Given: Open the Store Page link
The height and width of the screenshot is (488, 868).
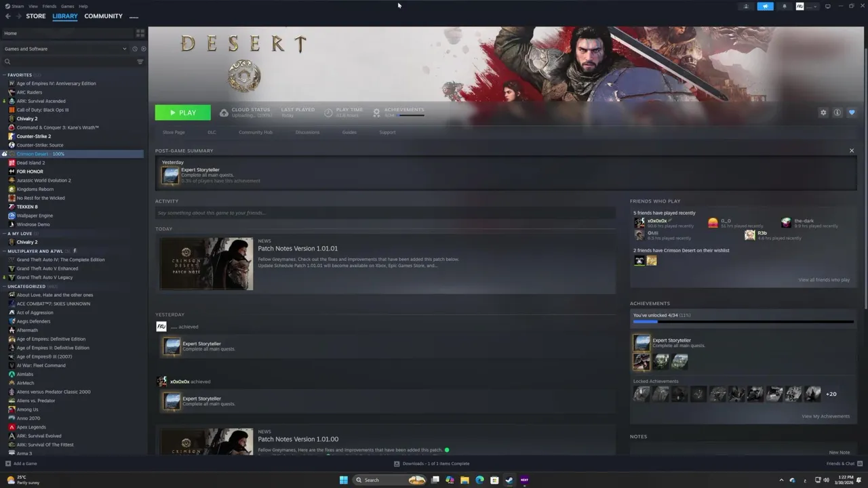Looking at the screenshot, I should [x=174, y=132].
